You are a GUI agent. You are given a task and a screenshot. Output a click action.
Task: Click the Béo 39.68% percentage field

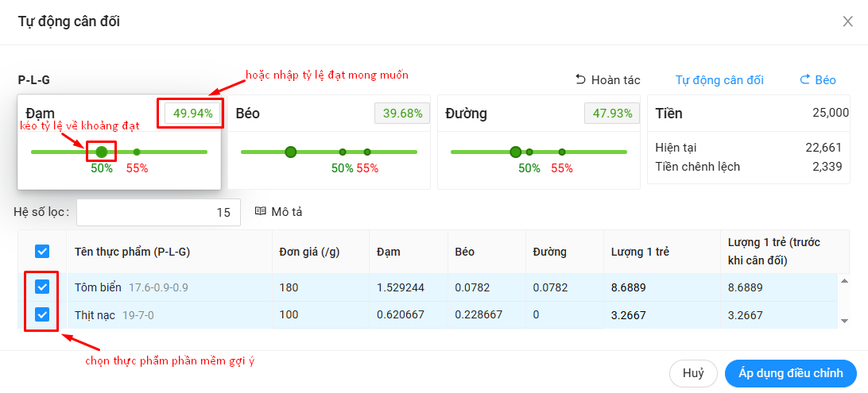402,114
